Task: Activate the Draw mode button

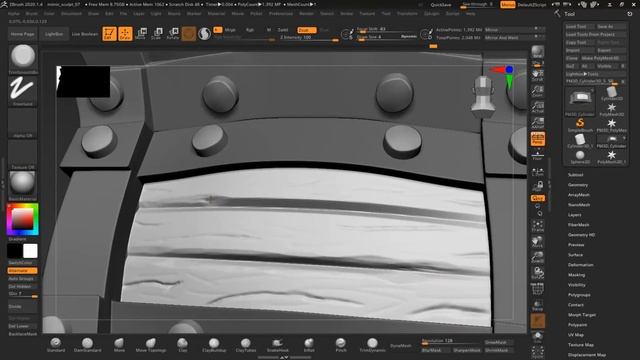Action: [125, 33]
